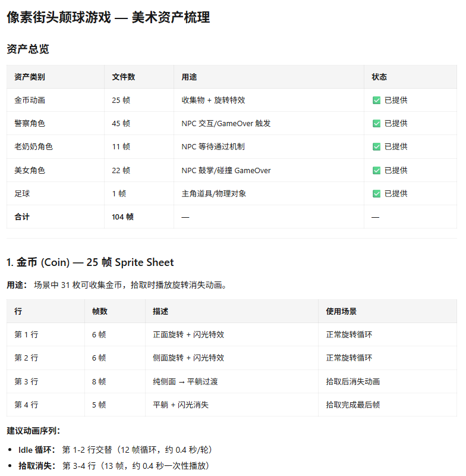Click the 拾取消失 bullet item

tap(114, 466)
